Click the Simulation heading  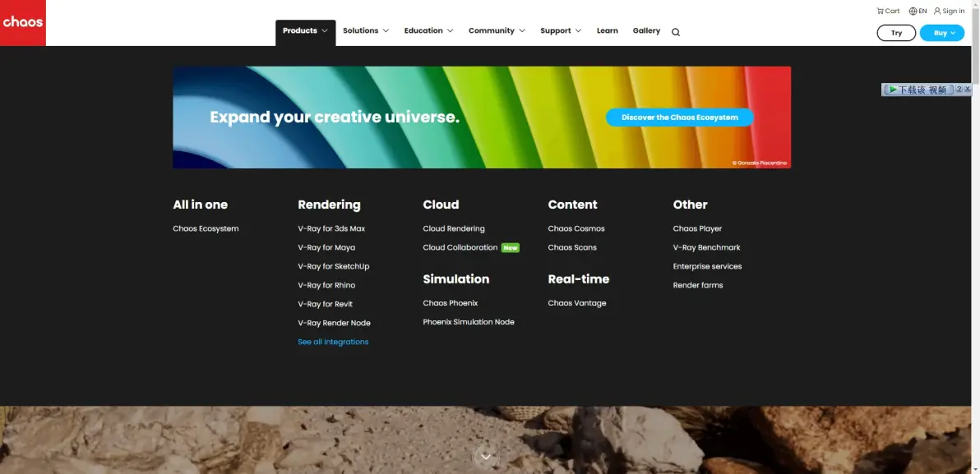pyautogui.click(x=456, y=279)
